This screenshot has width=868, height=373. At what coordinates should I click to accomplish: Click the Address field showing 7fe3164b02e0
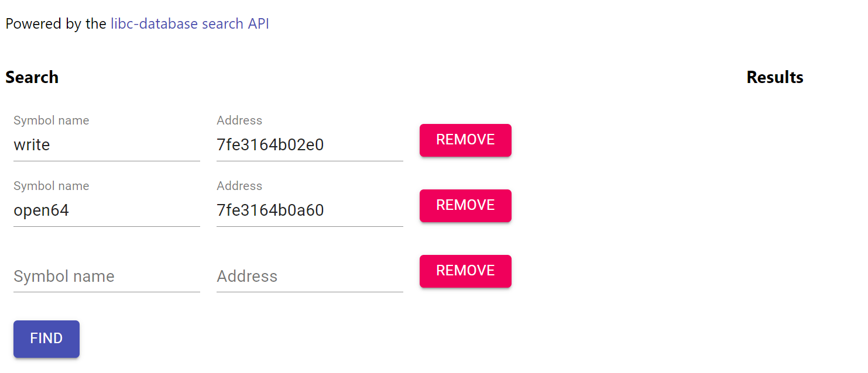309,145
